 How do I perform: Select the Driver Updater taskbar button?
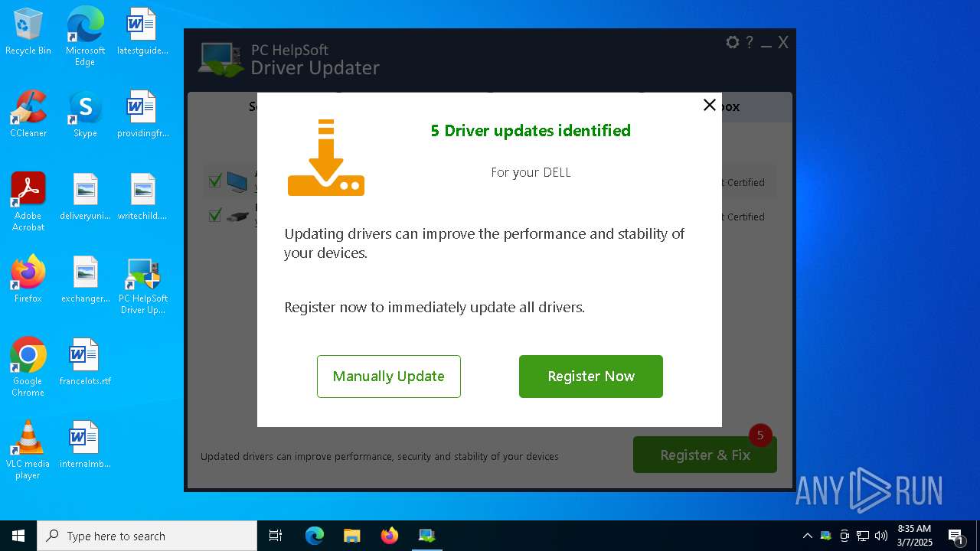[x=427, y=536]
